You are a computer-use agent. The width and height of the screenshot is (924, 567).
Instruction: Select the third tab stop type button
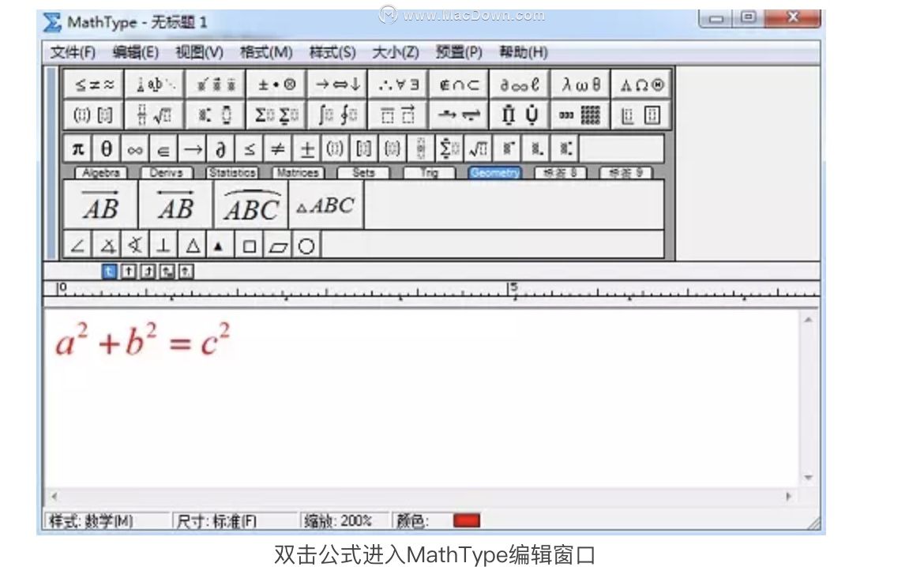[148, 271]
